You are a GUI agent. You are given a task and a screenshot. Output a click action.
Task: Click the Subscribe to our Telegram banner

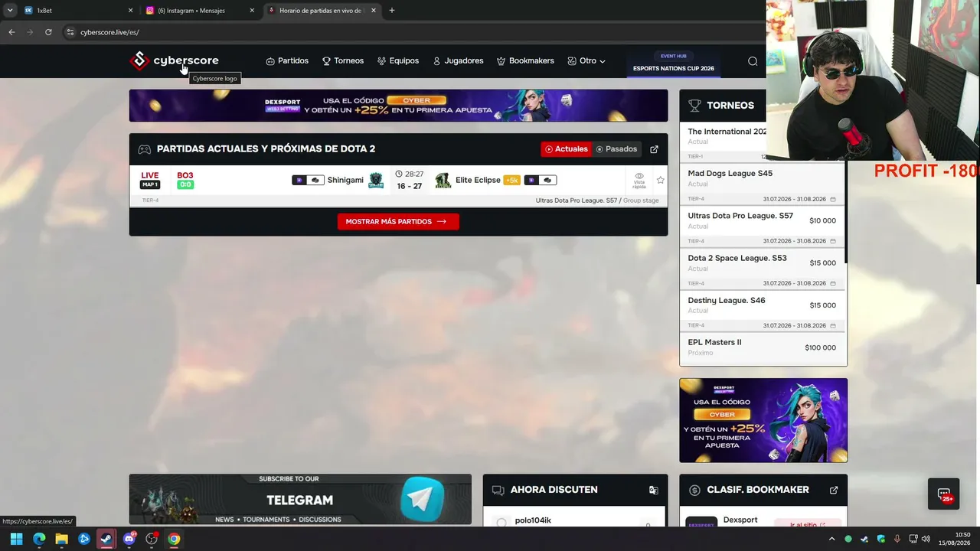300,500
